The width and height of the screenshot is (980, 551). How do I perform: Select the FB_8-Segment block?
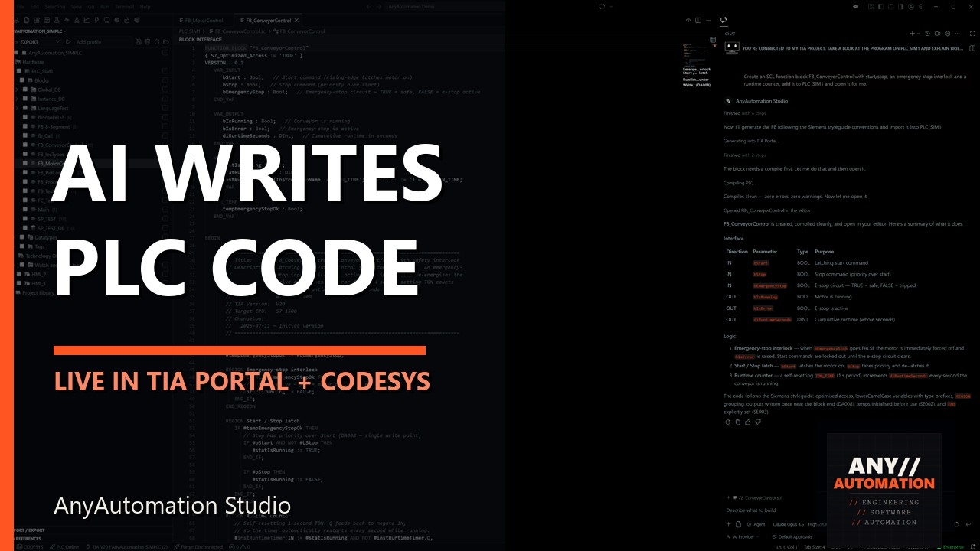52,126
